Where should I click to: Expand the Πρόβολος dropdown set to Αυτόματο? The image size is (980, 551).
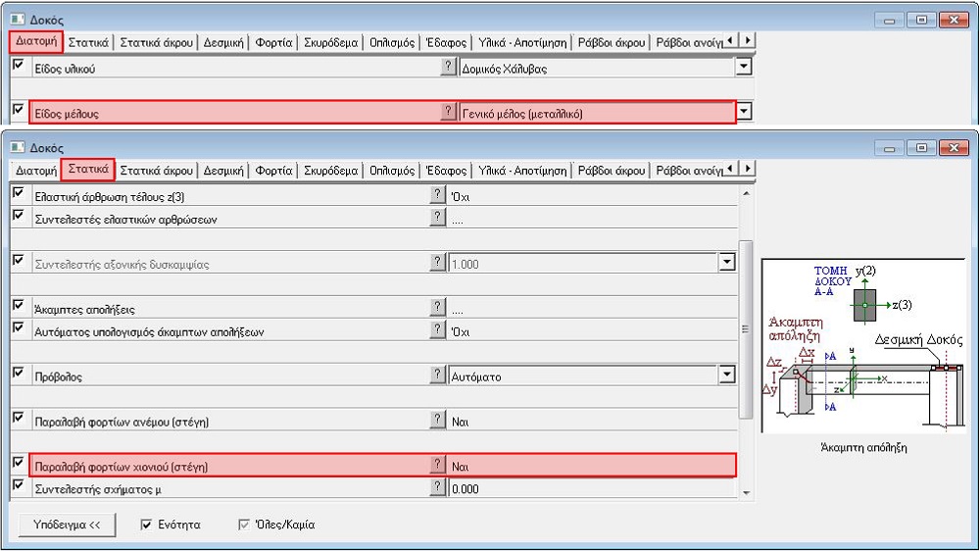tap(726, 375)
